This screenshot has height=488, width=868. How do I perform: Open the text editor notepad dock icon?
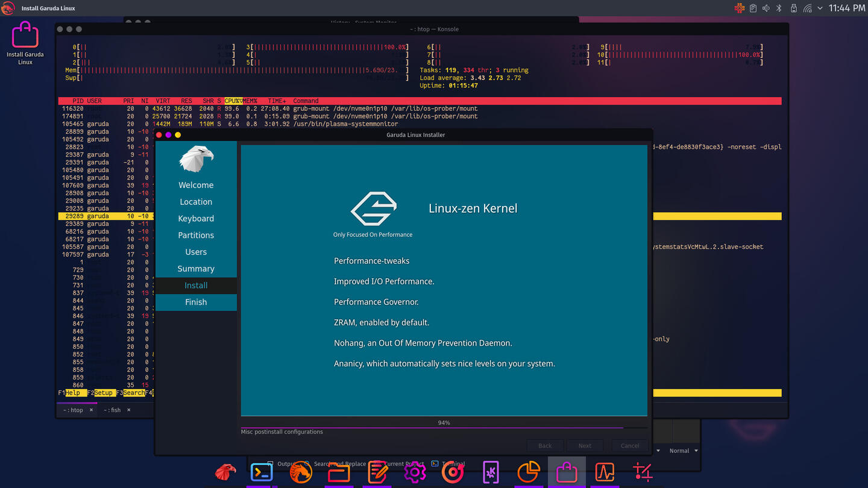click(378, 472)
